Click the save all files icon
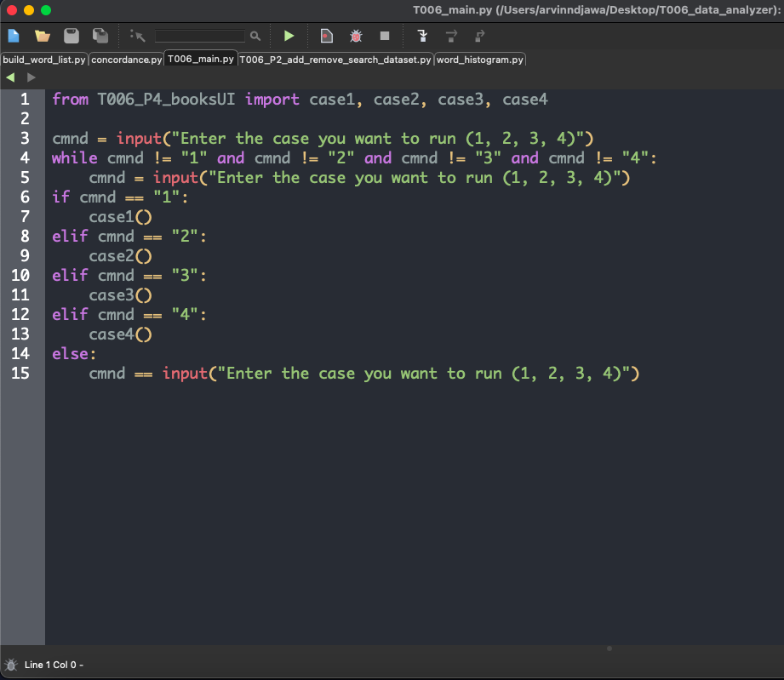This screenshot has height=680, width=784. coord(100,36)
